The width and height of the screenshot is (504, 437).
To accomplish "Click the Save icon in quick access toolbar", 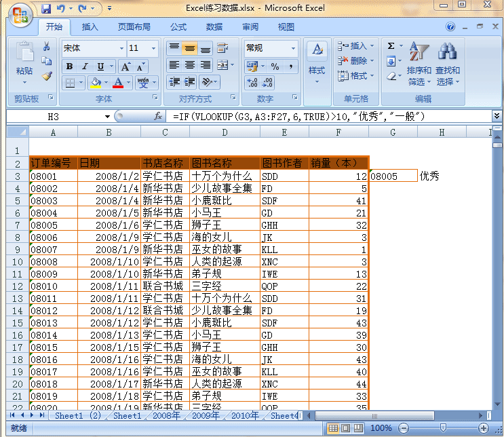I will click(46, 9).
